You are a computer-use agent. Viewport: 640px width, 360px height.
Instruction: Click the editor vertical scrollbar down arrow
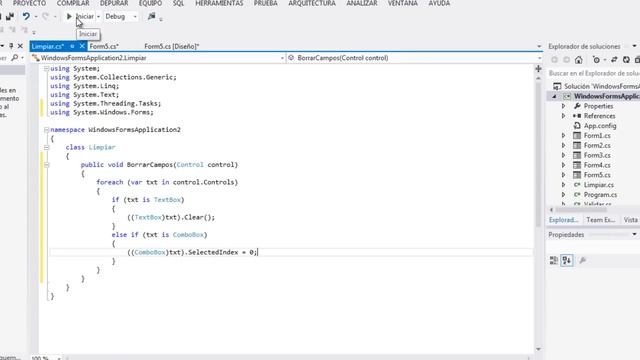coord(538,349)
